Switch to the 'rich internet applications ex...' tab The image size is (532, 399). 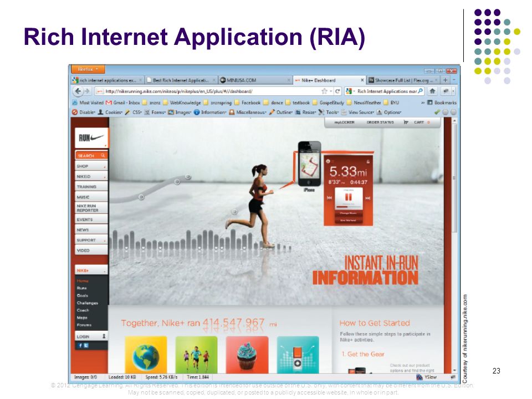[x=107, y=80]
